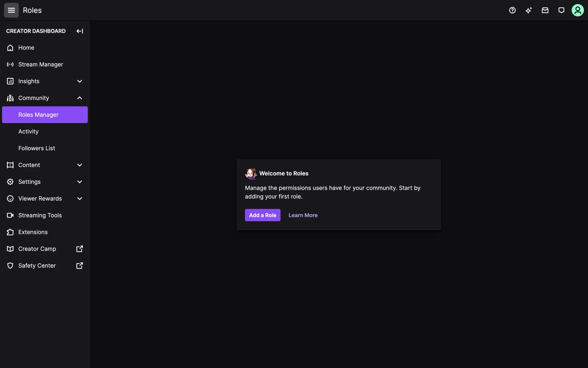Click the Home house icon

10,48
